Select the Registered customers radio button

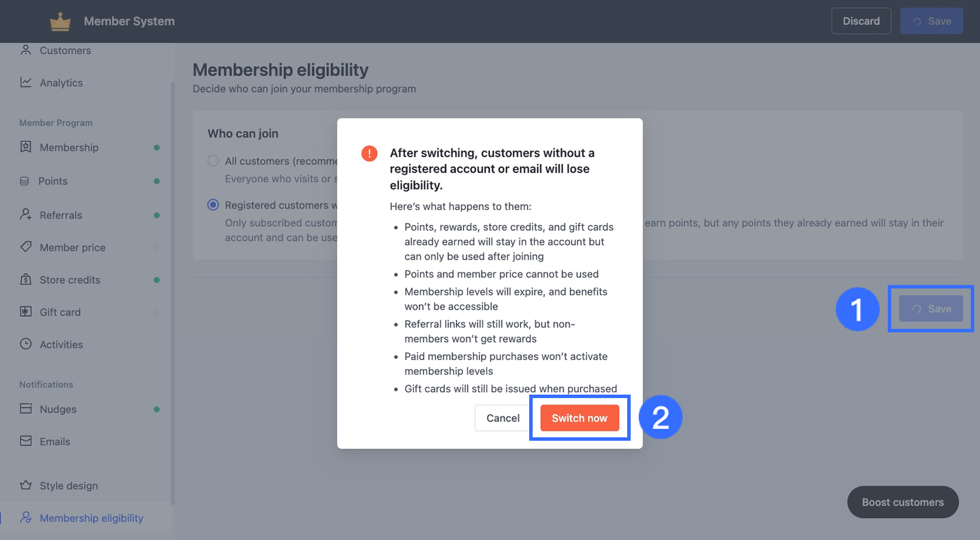(x=213, y=205)
